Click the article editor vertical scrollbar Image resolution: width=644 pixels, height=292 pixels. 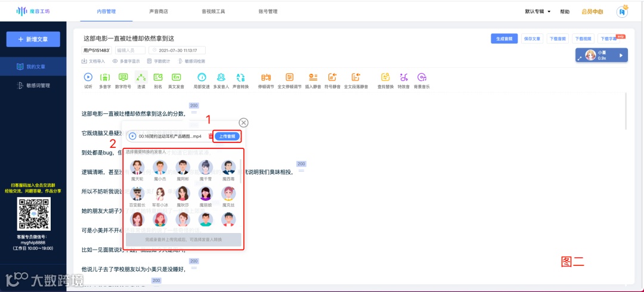pyautogui.click(x=626, y=111)
